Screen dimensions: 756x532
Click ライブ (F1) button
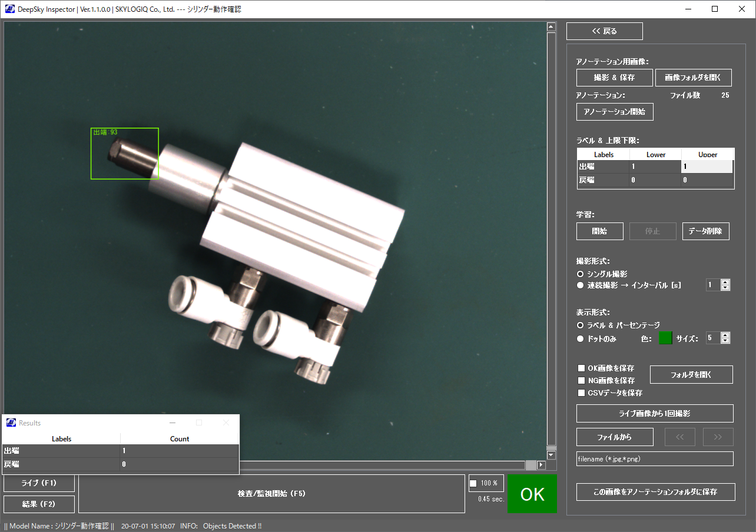(x=39, y=483)
